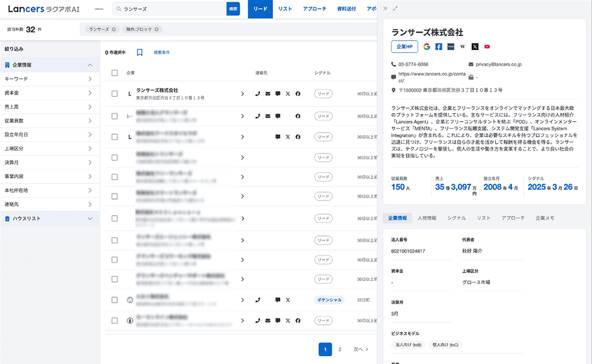Remove the ランサーズ filter chip
Image resolution: width=592 pixels, height=364 pixels.
click(x=114, y=29)
